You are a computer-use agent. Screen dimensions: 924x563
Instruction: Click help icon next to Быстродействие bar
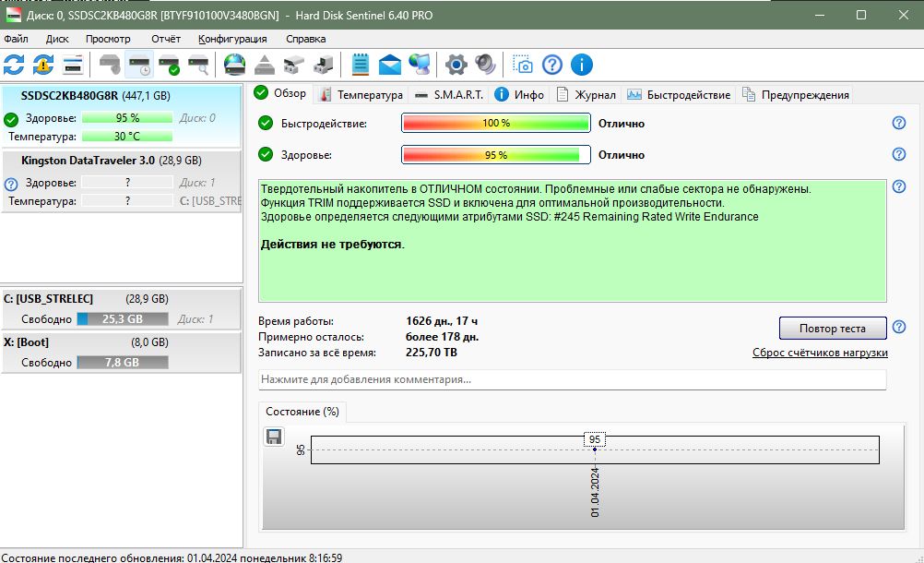(899, 123)
